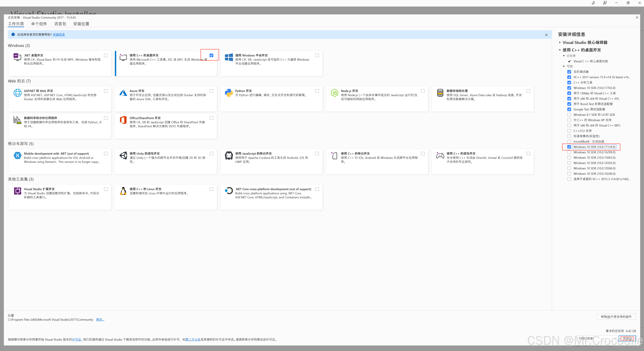Enable the Windows 8.1 SDK and UCRT option
644x351 pixels.
click(569, 115)
